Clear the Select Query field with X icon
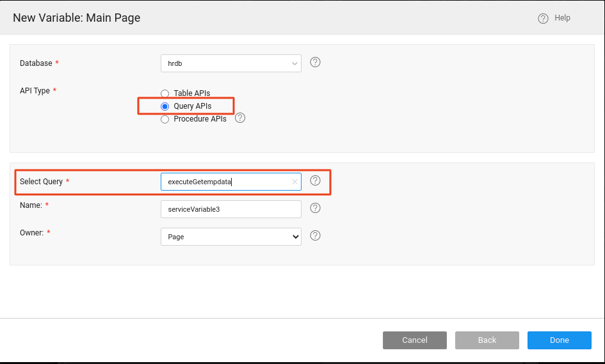The width and height of the screenshot is (605, 364). (x=294, y=182)
